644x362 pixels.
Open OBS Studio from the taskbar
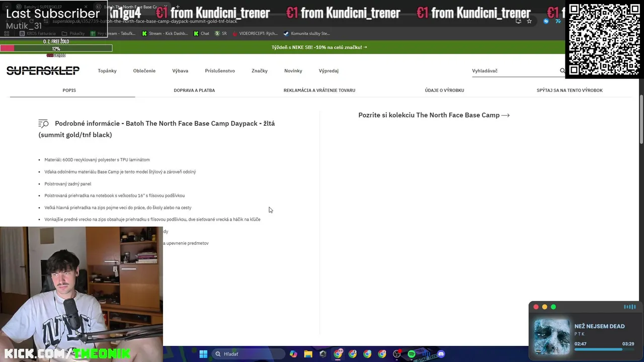[397, 354]
